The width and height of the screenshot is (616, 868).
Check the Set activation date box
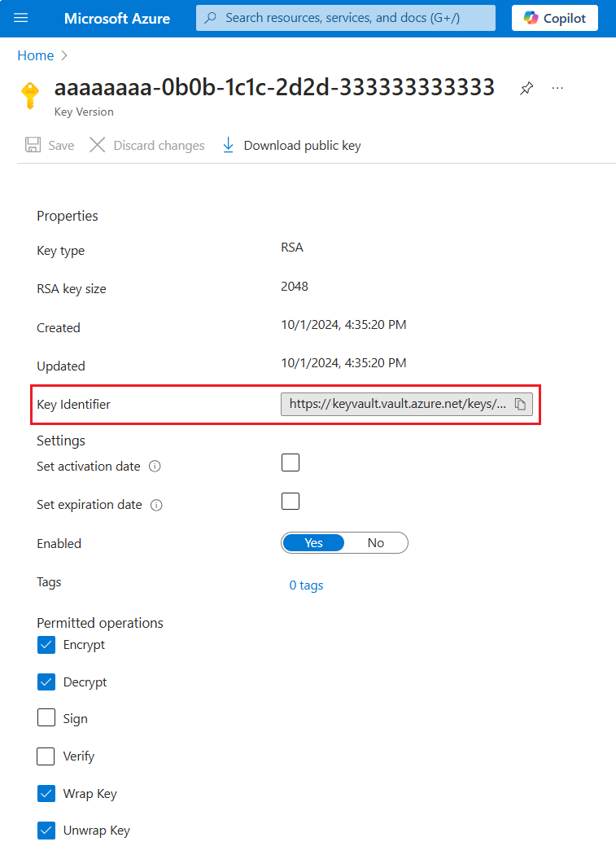tap(291, 462)
